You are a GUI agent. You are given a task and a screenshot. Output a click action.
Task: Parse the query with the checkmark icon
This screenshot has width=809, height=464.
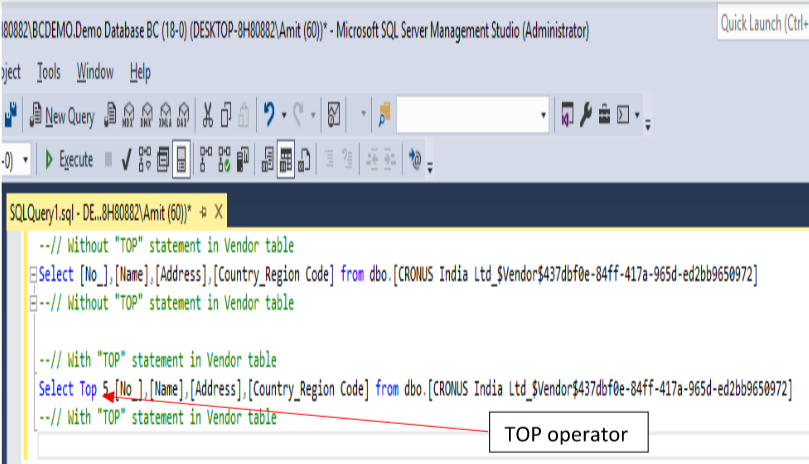pos(126,159)
